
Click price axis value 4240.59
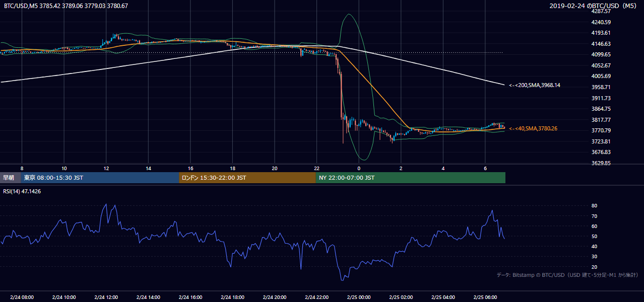tap(601, 22)
